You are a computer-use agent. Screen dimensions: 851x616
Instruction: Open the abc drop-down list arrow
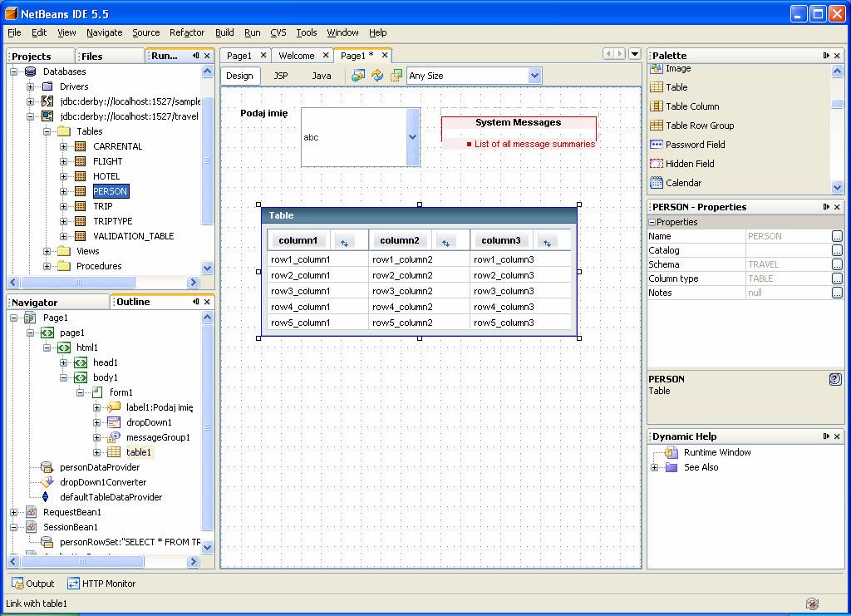tap(412, 137)
